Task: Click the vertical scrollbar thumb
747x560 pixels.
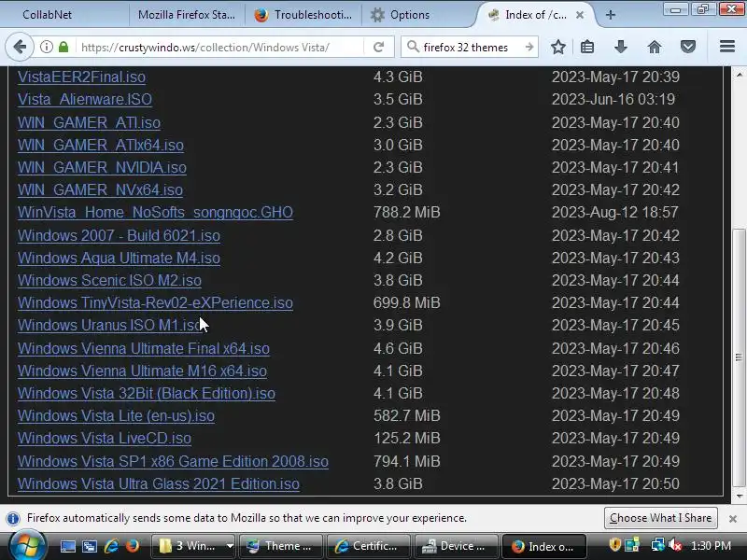Action: (739, 357)
